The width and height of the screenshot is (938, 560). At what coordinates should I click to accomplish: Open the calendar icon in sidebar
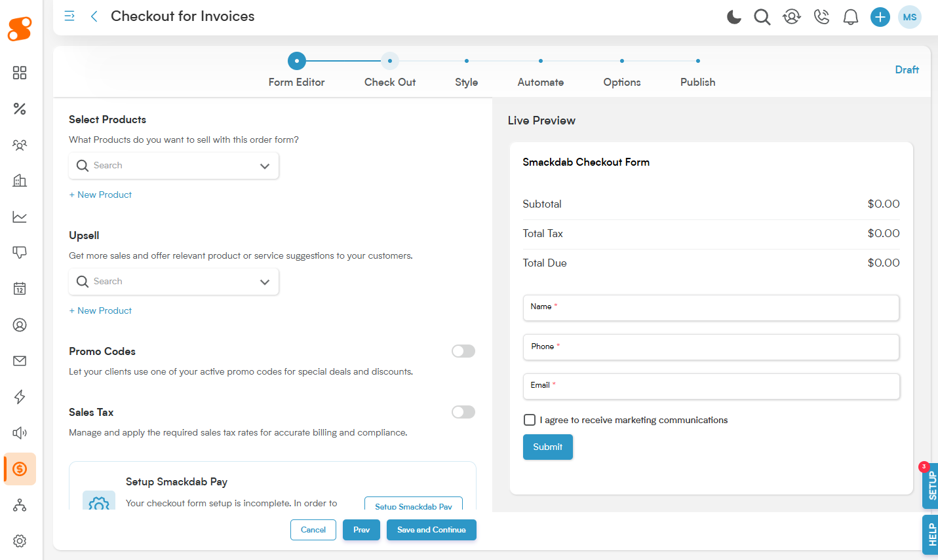click(20, 289)
